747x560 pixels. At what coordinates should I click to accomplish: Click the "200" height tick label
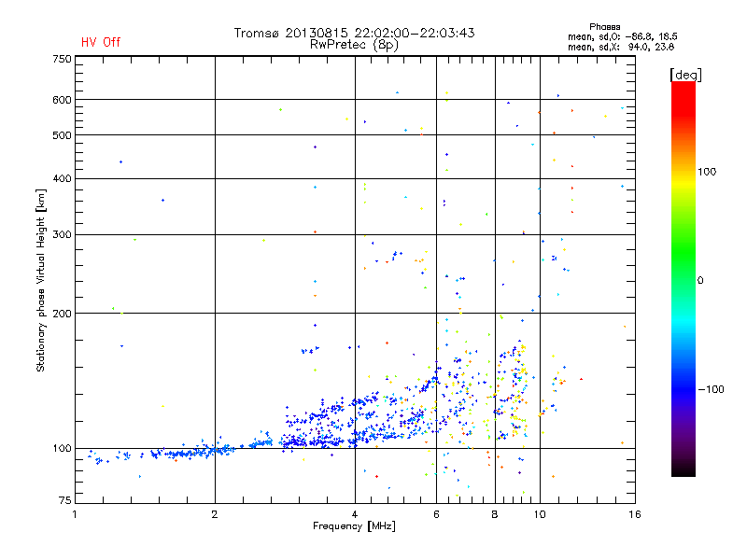tap(62, 314)
